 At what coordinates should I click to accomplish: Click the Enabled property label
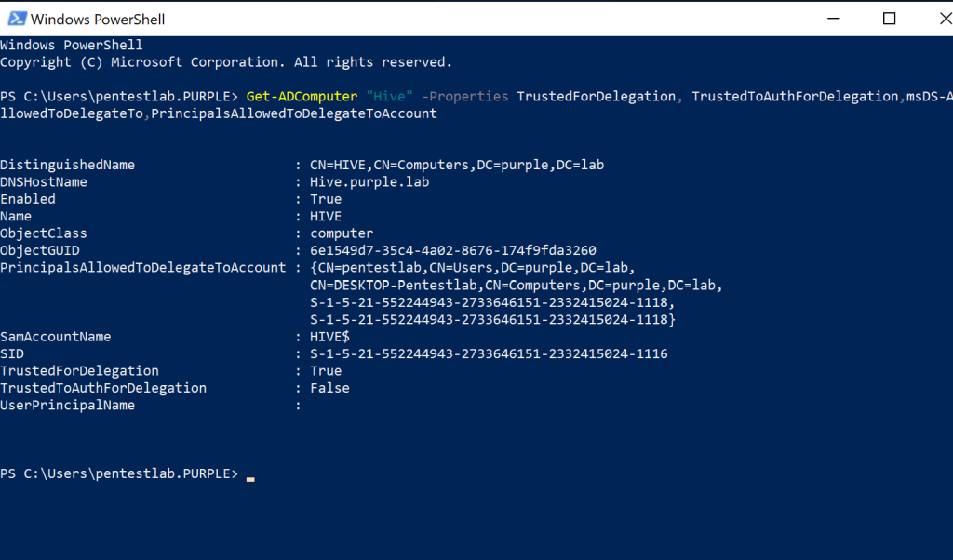tap(28, 200)
